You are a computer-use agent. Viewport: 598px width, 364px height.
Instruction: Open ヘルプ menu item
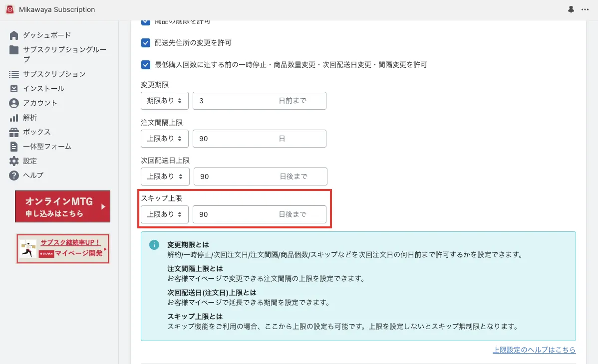coord(33,176)
